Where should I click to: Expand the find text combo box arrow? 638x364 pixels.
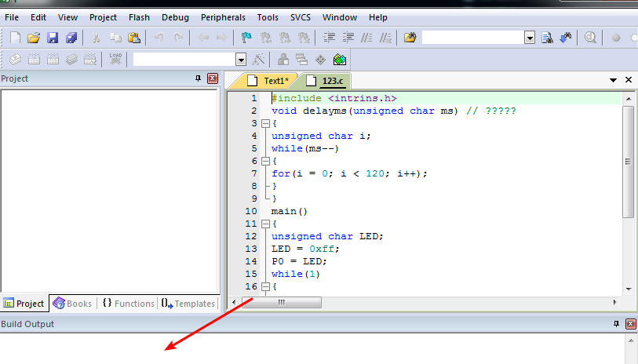pyautogui.click(x=530, y=38)
